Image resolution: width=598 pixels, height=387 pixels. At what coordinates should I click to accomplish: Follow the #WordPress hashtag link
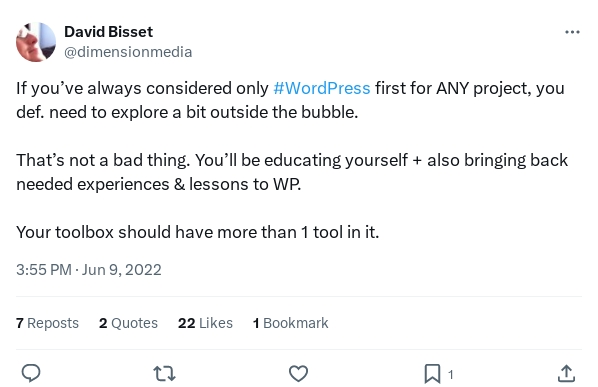click(x=322, y=88)
